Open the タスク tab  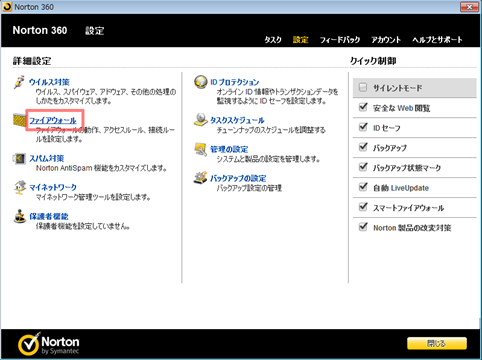(x=273, y=40)
